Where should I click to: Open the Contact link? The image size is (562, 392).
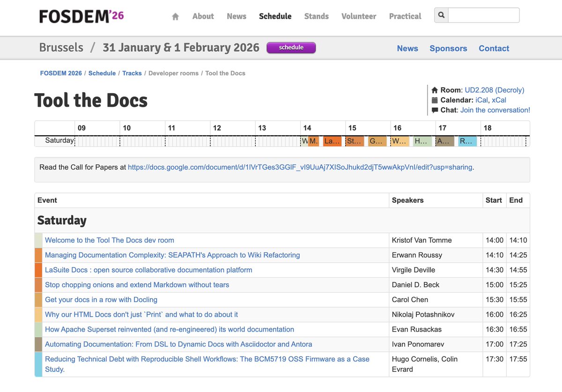(x=494, y=48)
